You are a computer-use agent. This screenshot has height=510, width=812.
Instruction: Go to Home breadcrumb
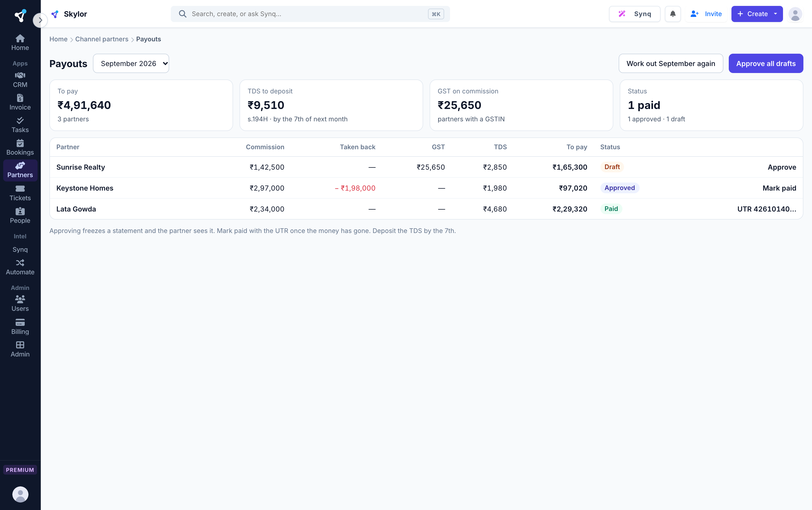click(58, 39)
